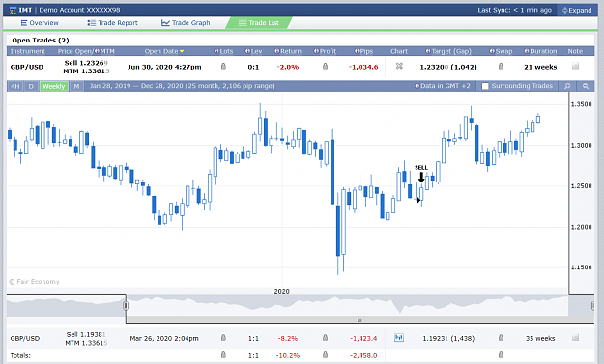Open the Note icon for the 35 weeks trade

(576, 338)
